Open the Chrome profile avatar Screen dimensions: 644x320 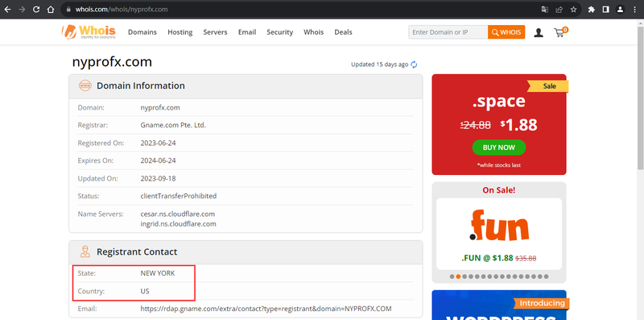pos(620,9)
